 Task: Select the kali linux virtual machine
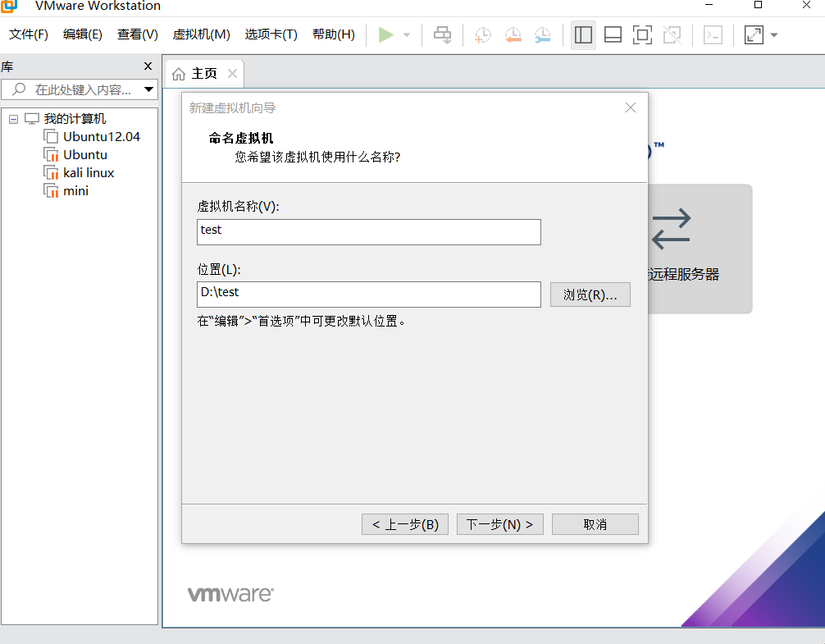tap(86, 172)
